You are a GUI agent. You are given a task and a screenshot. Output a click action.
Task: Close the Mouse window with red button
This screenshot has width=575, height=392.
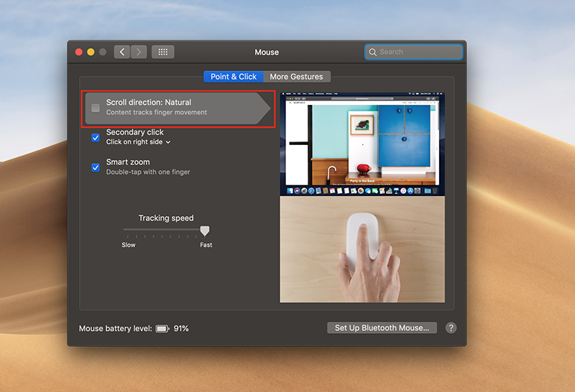(79, 52)
